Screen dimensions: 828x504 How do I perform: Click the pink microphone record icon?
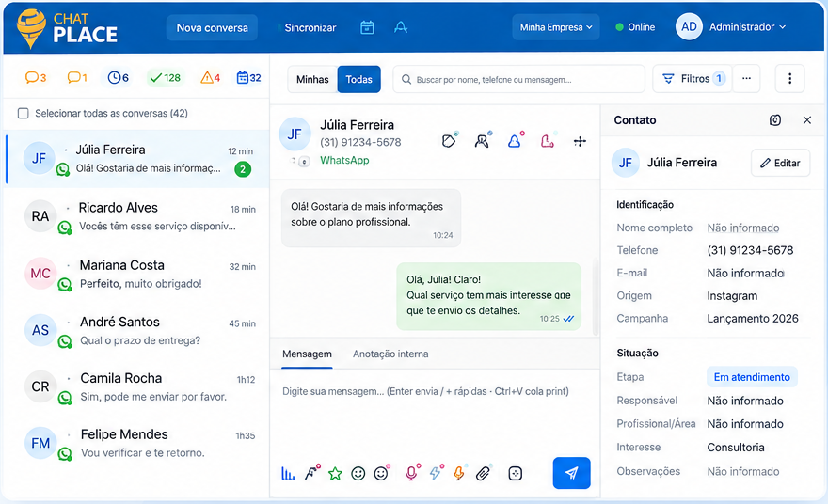[412, 473]
